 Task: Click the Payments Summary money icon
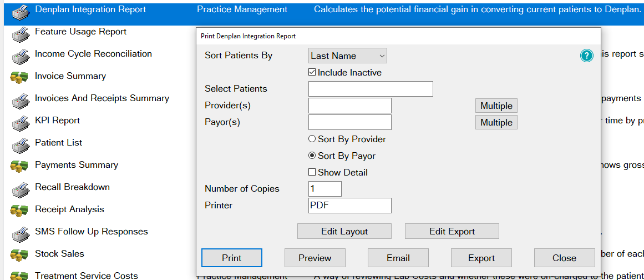coord(21,166)
